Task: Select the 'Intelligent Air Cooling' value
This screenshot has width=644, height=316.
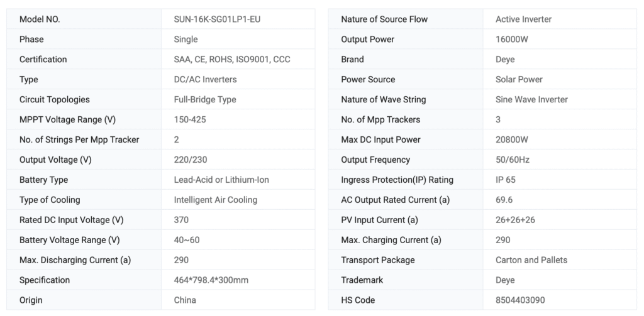Action: (215, 200)
